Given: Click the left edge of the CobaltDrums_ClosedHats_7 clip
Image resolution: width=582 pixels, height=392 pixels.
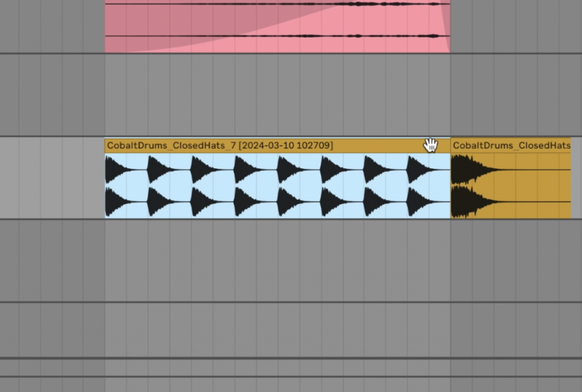Looking at the screenshot, I should [105, 178].
